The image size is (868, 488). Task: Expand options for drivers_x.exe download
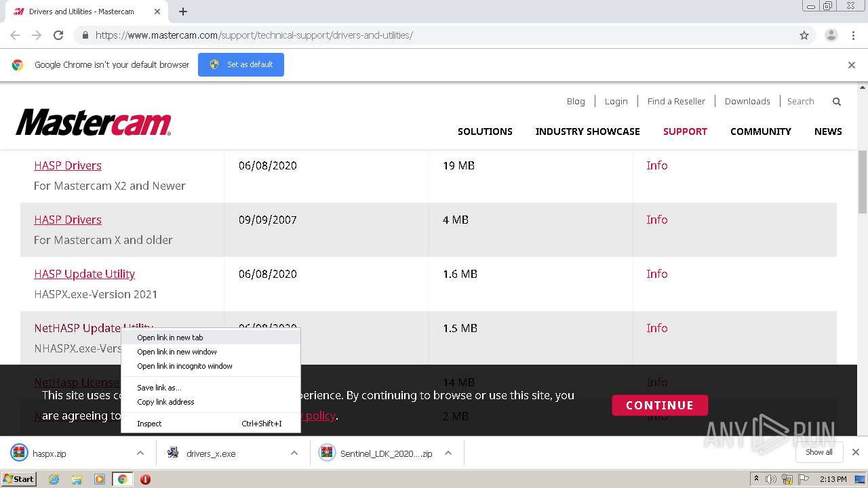(294, 453)
